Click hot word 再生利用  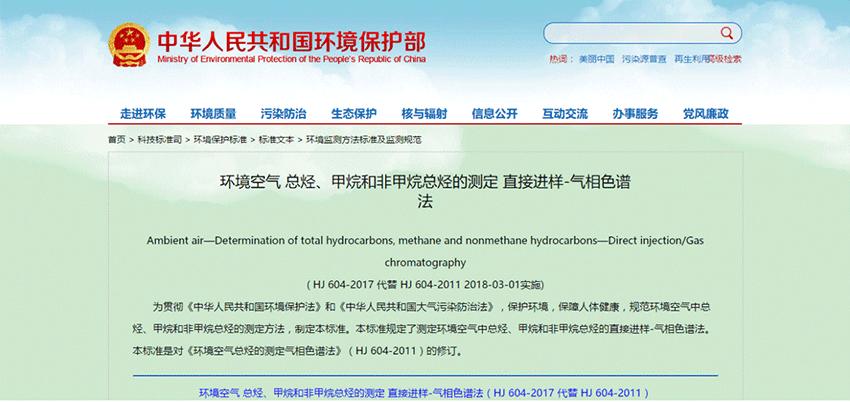coord(691,59)
